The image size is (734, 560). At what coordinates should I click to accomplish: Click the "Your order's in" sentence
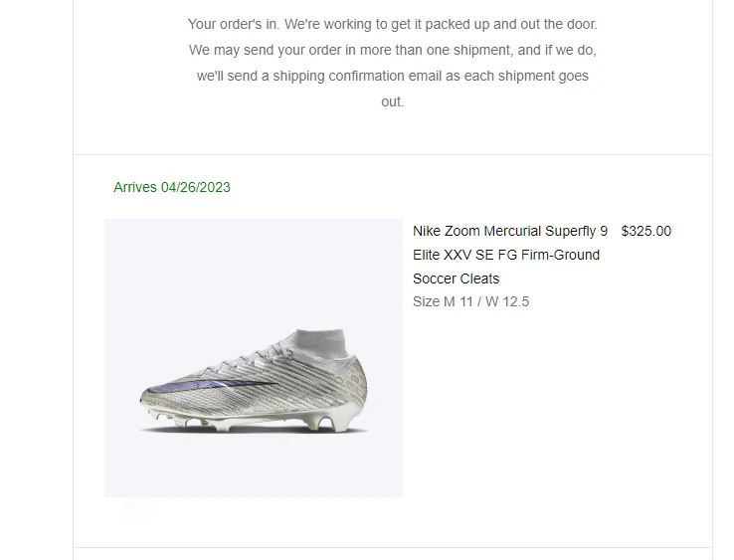392,24
